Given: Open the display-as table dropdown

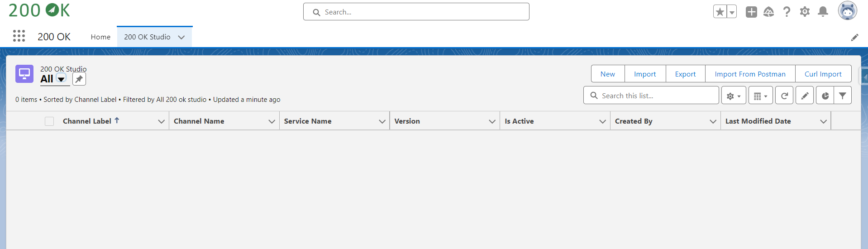Looking at the screenshot, I should pos(760,96).
